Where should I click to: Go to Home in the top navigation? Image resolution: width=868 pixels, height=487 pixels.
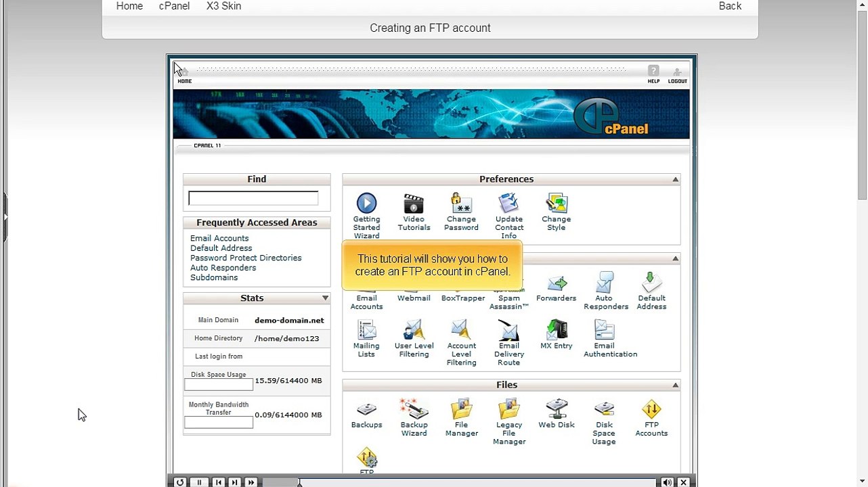(129, 6)
